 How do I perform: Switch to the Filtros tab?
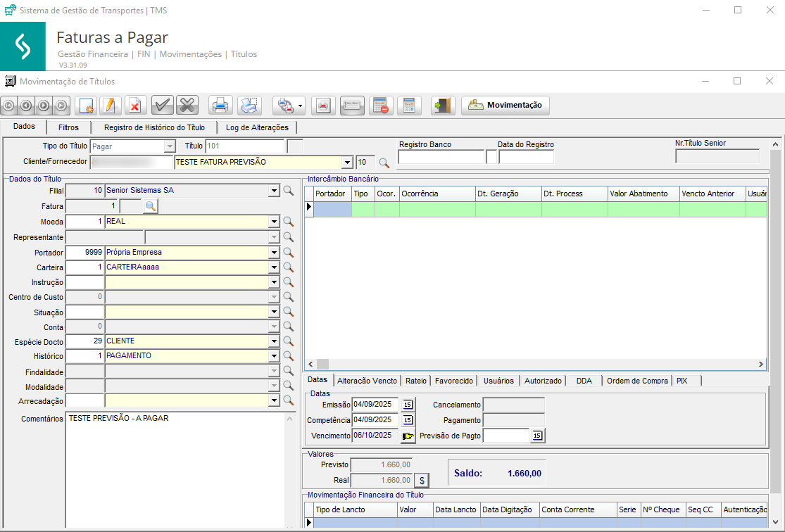tap(68, 127)
